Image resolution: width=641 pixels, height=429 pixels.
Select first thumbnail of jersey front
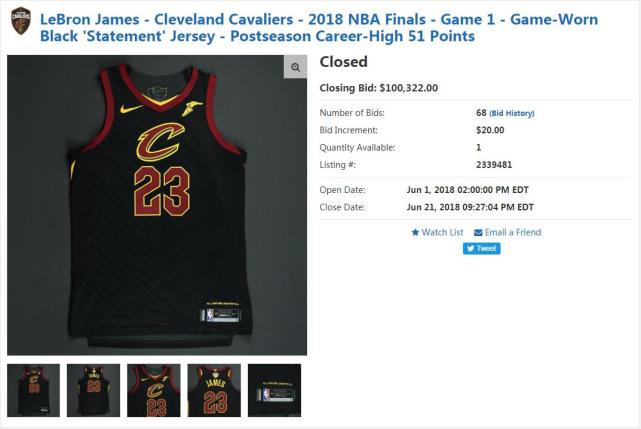pos(34,391)
